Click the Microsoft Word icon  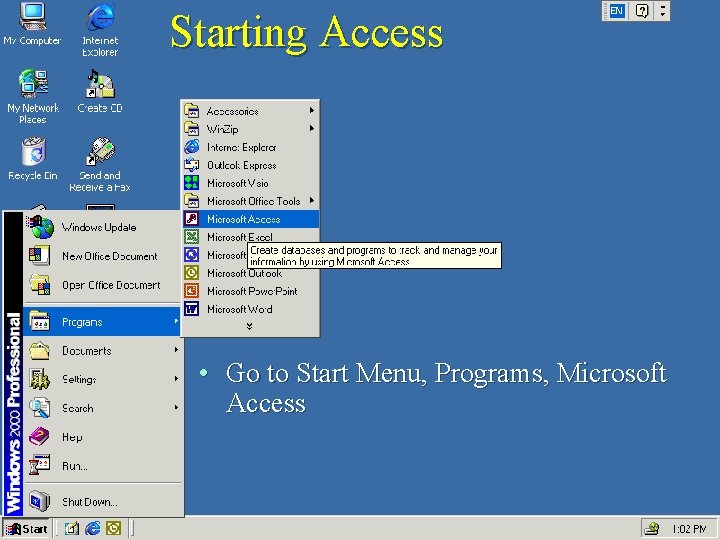tap(191, 309)
